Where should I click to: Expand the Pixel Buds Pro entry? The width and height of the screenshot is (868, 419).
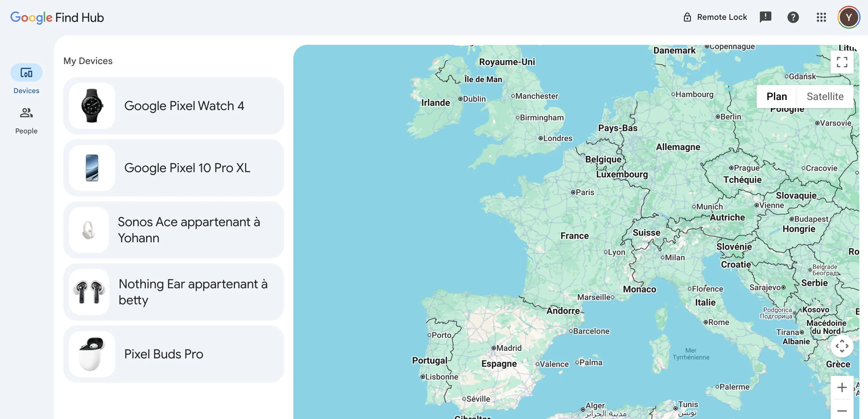tap(164, 354)
